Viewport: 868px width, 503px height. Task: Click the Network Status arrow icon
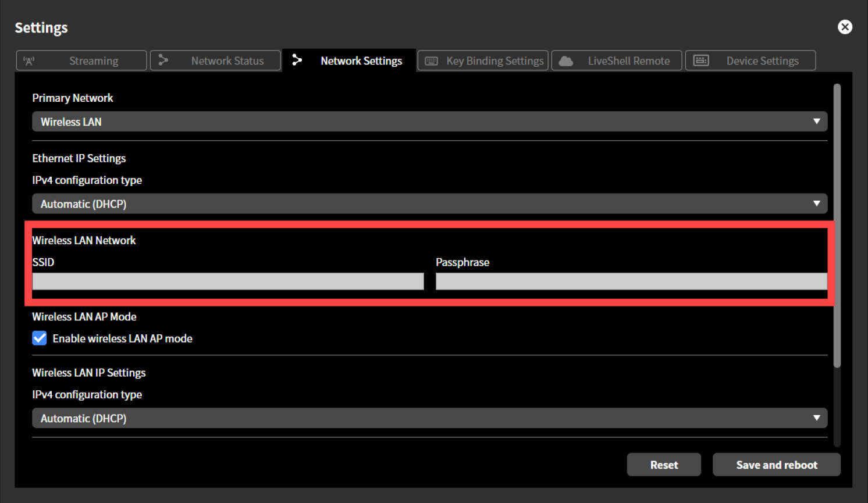click(163, 60)
